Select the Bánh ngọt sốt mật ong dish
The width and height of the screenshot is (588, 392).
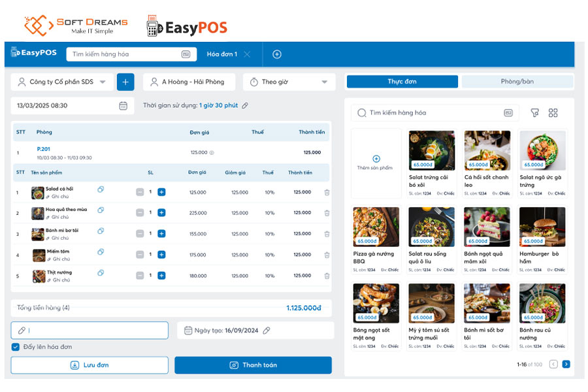pyautogui.click(x=376, y=316)
